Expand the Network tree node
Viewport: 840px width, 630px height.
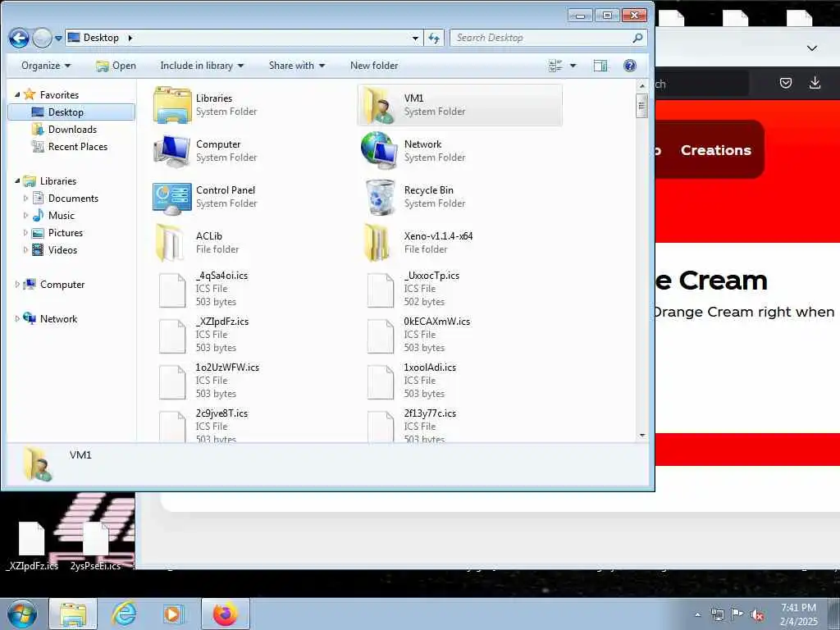[17, 319]
